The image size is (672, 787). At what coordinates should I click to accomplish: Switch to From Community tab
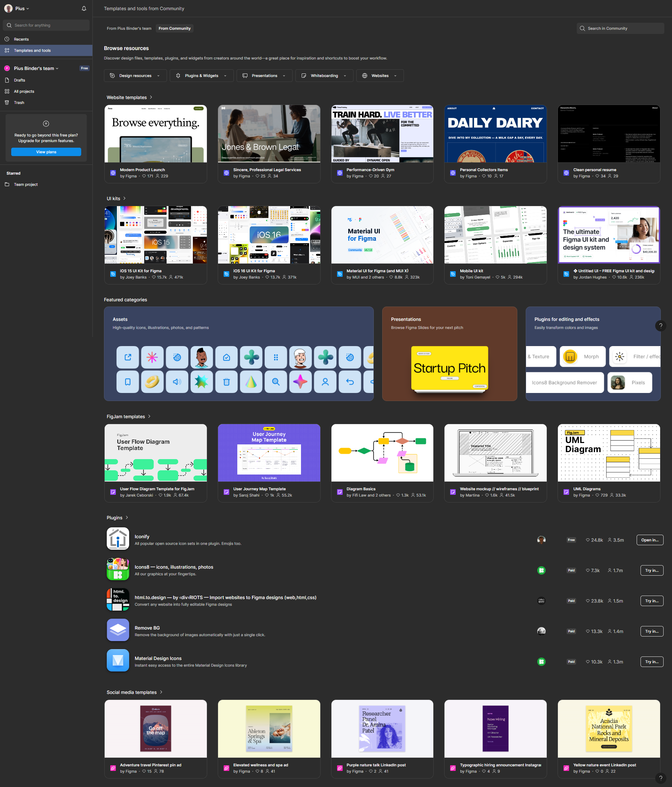point(174,28)
